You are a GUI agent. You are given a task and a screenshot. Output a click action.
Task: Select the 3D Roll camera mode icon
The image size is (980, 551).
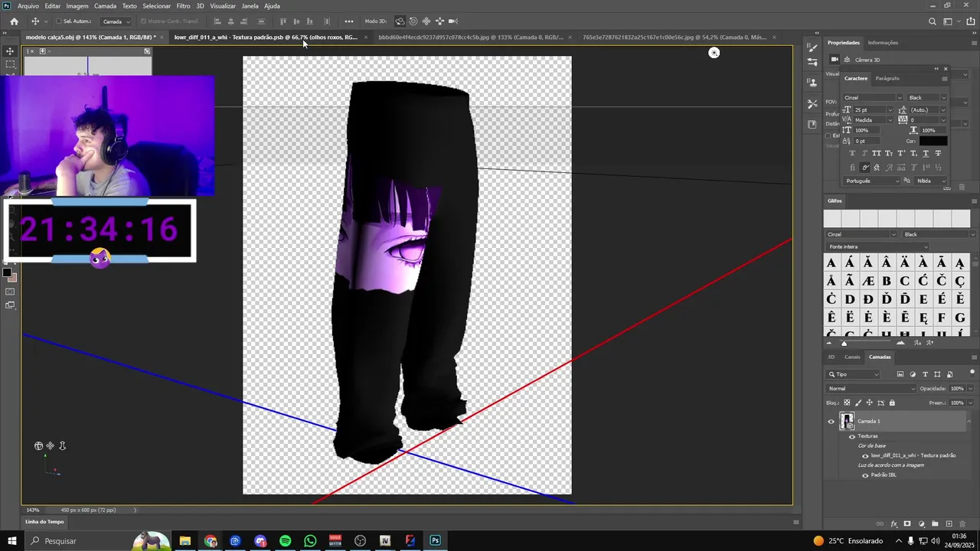(413, 21)
